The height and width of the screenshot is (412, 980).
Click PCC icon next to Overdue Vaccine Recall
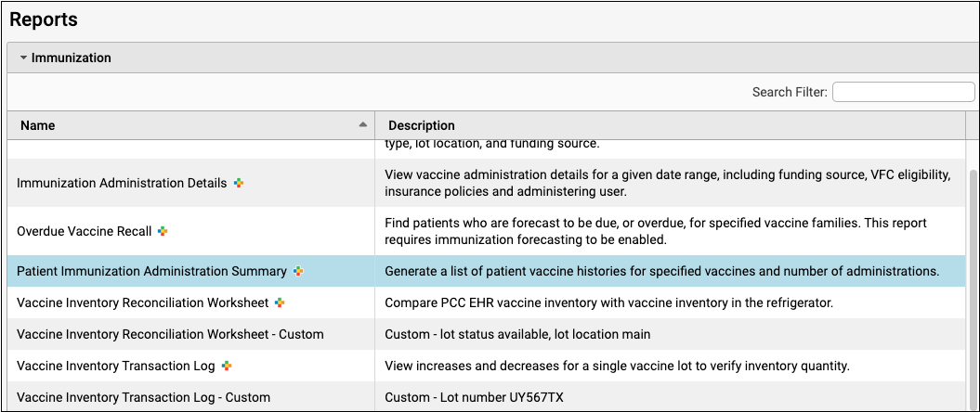162,231
